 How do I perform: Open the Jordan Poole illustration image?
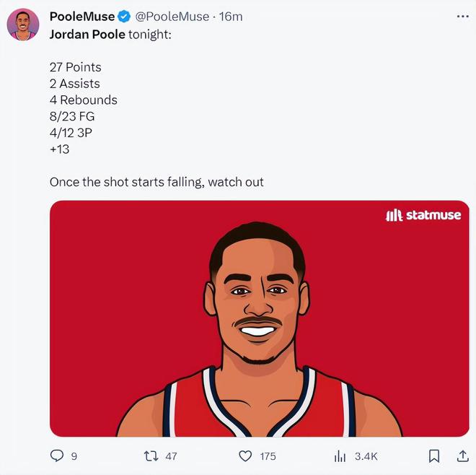pos(259,325)
